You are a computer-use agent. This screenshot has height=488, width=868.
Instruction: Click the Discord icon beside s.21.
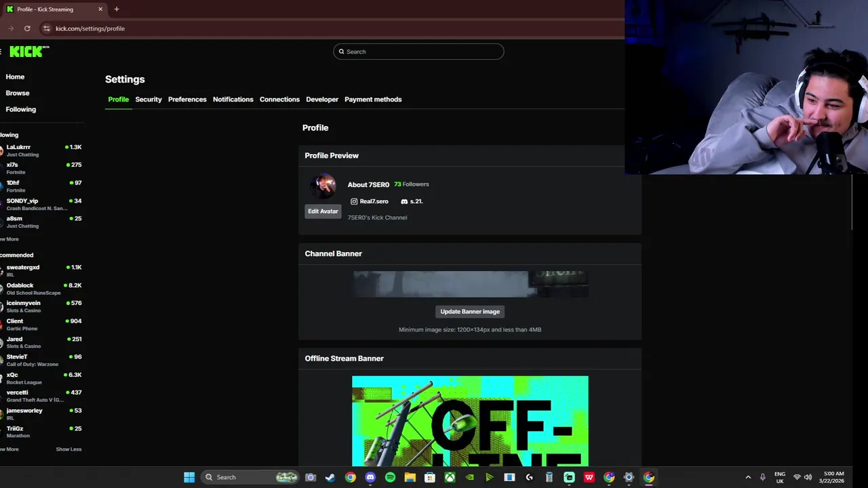tap(404, 201)
